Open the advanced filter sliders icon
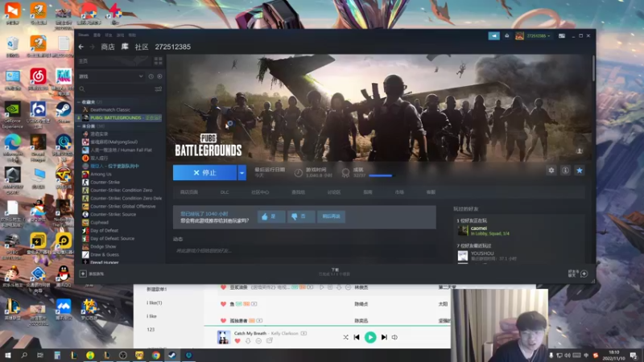644x362 pixels. coord(158,88)
